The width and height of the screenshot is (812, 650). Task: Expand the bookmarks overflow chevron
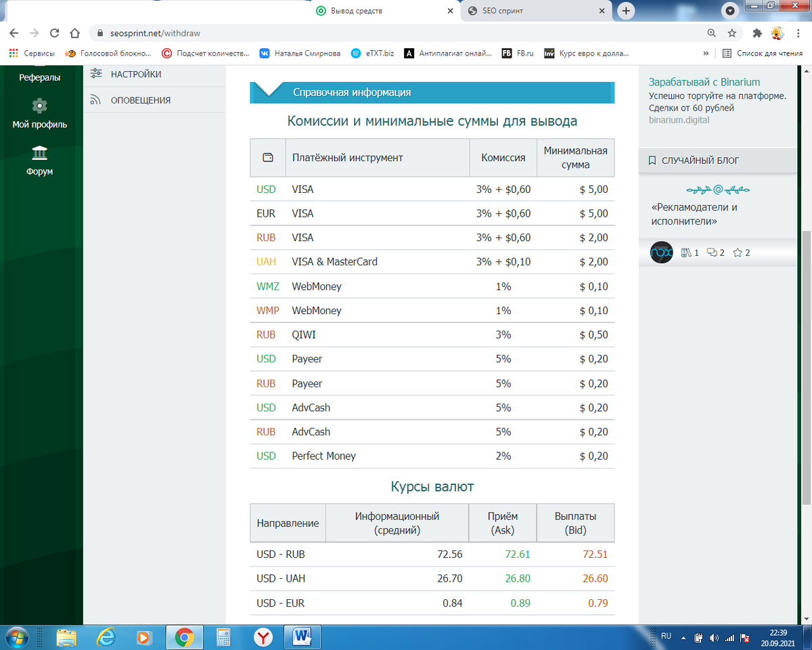[x=706, y=53]
